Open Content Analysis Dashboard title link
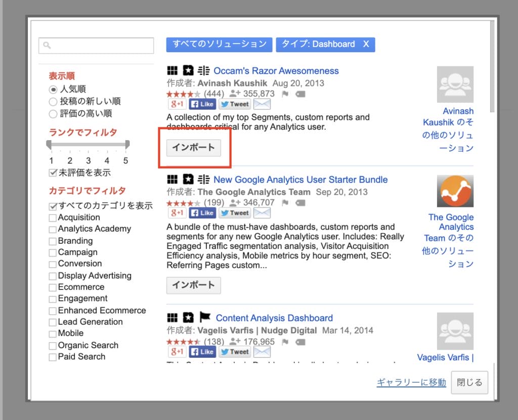Image resolution: width=518 pixels, height=420 pixels. pyautogui.click(x=274, y=318)
